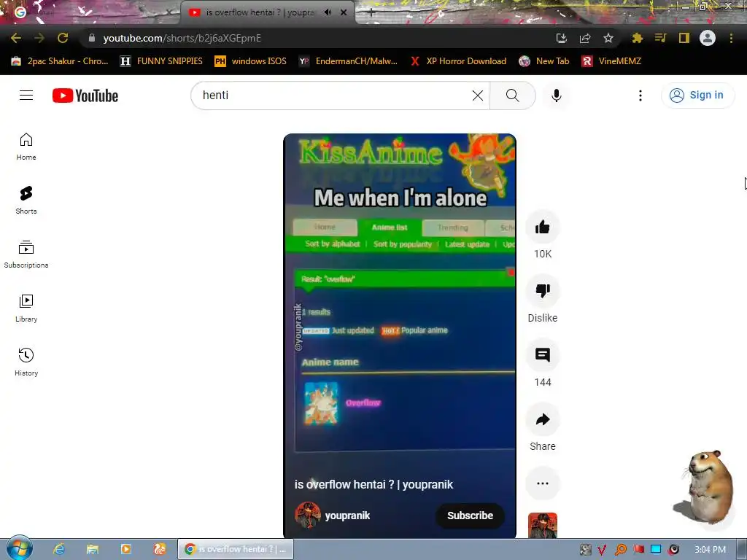Open YouTube settings three-dot menu
Screen dimensions: 747x560
pos(640,96)
